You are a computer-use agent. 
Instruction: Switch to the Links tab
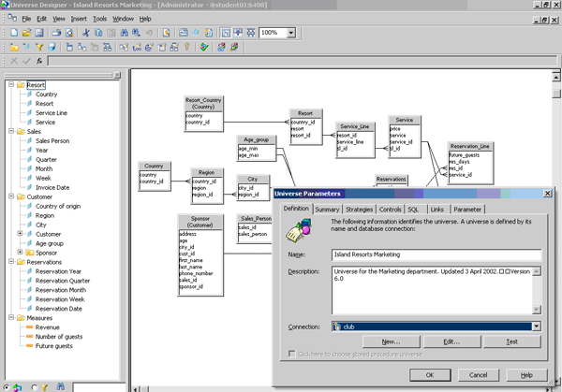pos(437,210)
